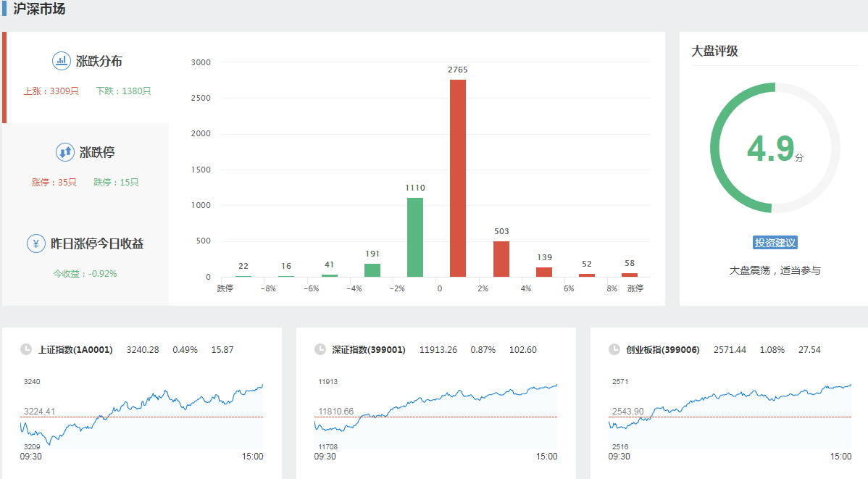Screen dimensions: 868x479
Task: Click the tallest red bar labeled 2765
Action: pyautogui.click(x=458, y=178)
